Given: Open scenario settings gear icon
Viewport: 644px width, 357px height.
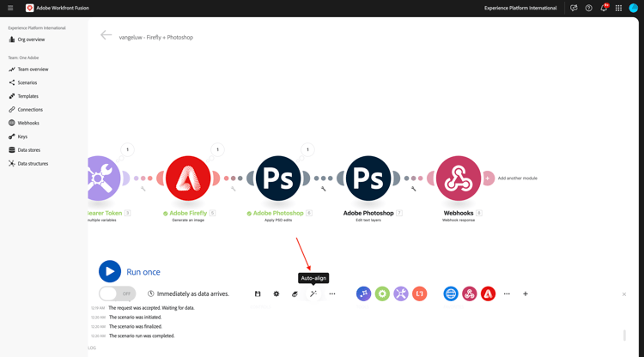Looking at the screenshot, I should point(276,293).
